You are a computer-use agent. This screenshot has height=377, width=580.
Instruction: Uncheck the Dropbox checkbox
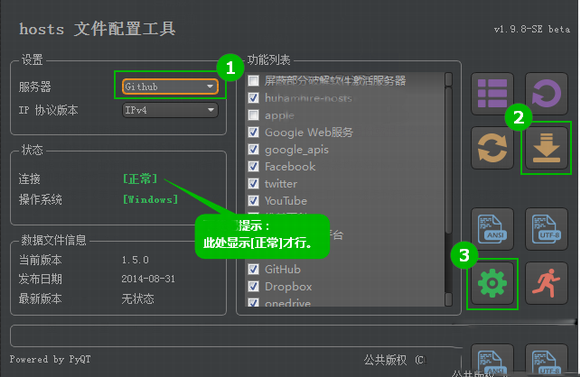pyautogui.click(x=253, y=286)
